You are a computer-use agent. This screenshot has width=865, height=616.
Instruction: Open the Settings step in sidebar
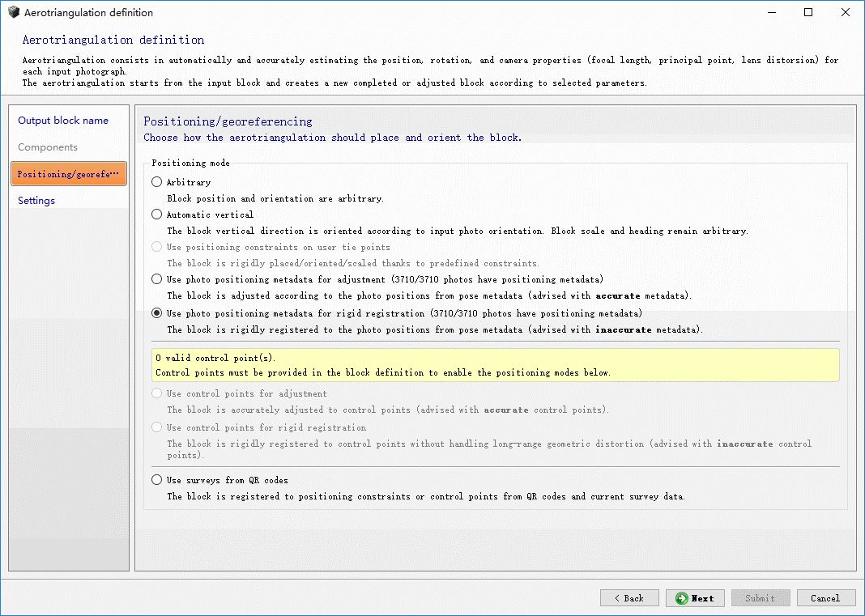36,201
